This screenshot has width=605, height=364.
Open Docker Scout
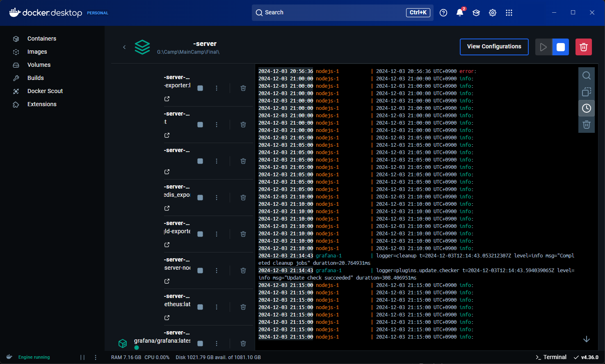[x=45, y=91]
